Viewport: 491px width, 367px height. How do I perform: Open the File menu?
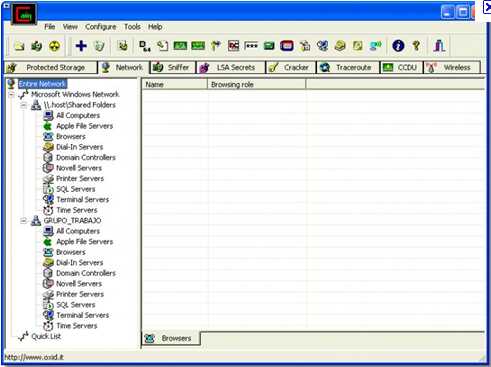50,27
